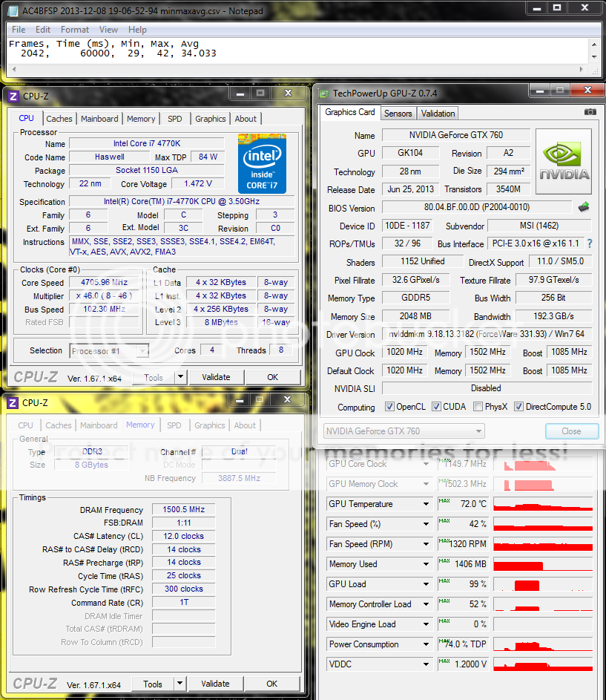This screenshot has height=700, width=606.
Task: Open the NVIDIA GeForce GTX 760 dropdown
Action: pos(404,431)
